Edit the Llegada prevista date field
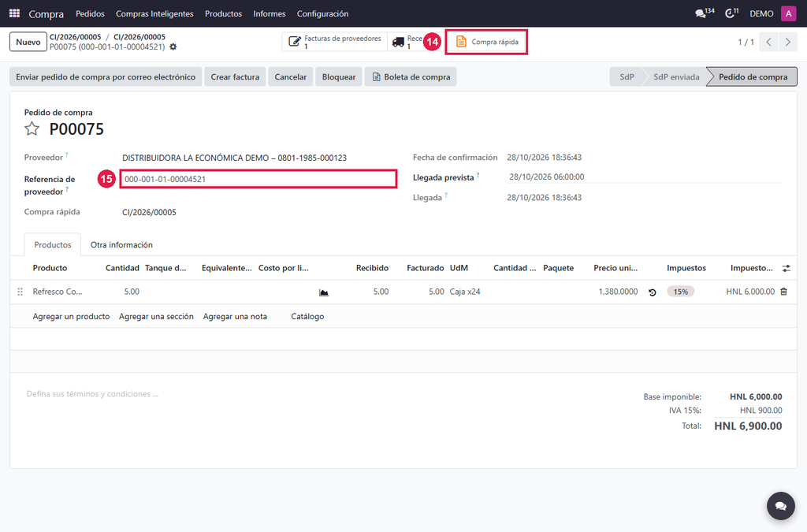This screenshot has width=807, height=532. [x=645, y=177]
